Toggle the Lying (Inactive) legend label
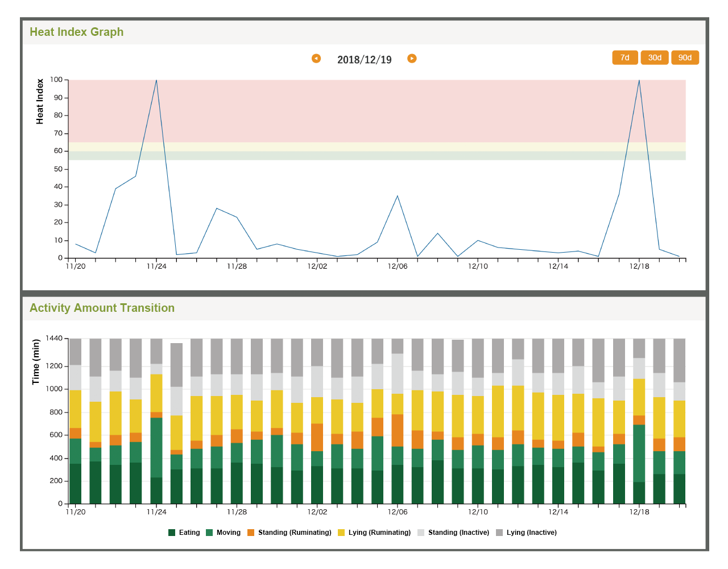This screenshot has height=569, width=728. [531, 533]
